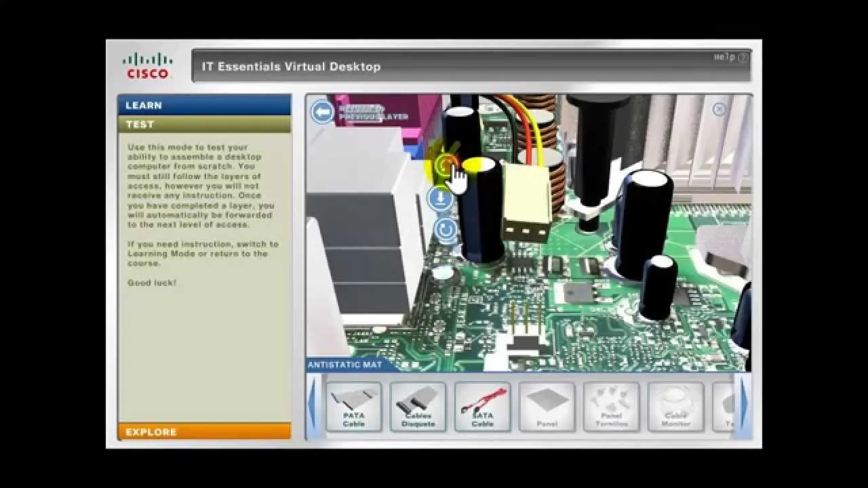
Task: Click the return to previous layer arrow
Action: tap(322, 112)
